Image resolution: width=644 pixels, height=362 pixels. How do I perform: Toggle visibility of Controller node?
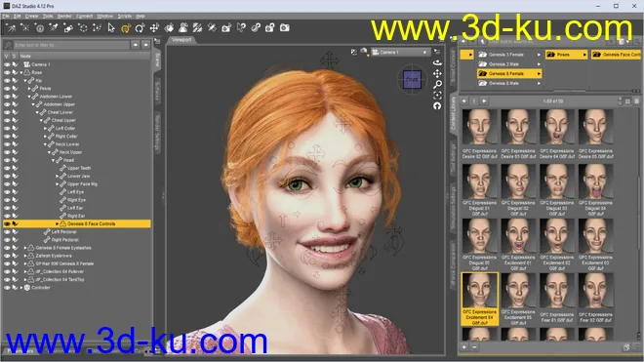[7, 288]
